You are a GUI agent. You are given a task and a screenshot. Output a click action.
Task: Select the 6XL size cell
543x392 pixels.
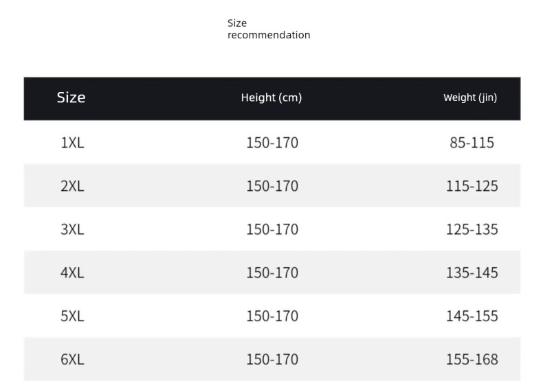pyautogui.click(x=72, y=359)
